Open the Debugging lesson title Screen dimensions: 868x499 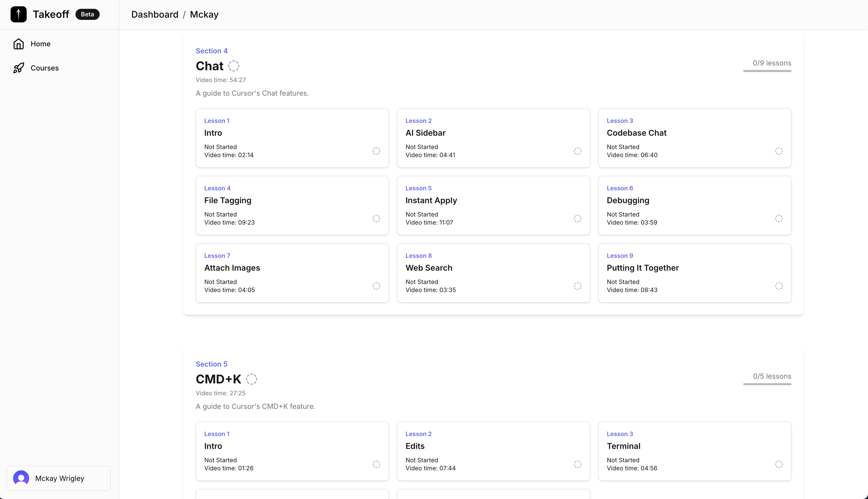[x=628, y=200]
